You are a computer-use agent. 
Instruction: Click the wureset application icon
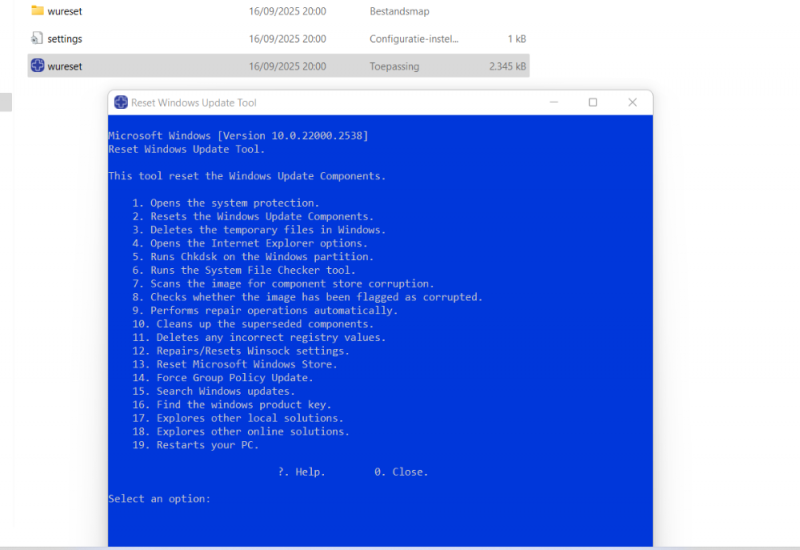point(37,66)
